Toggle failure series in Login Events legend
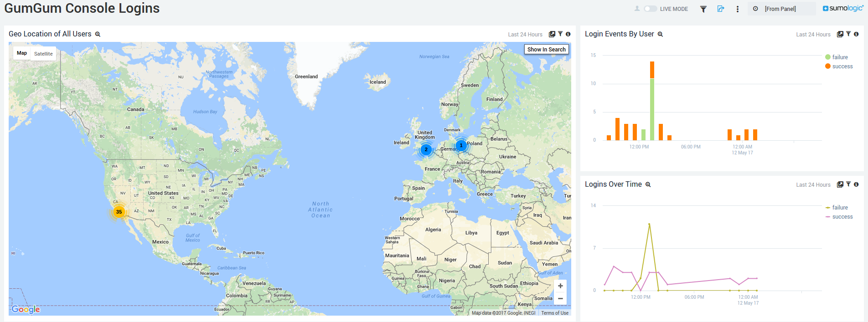Viewport: 868px width, 322px height. (x=837, y=57)
